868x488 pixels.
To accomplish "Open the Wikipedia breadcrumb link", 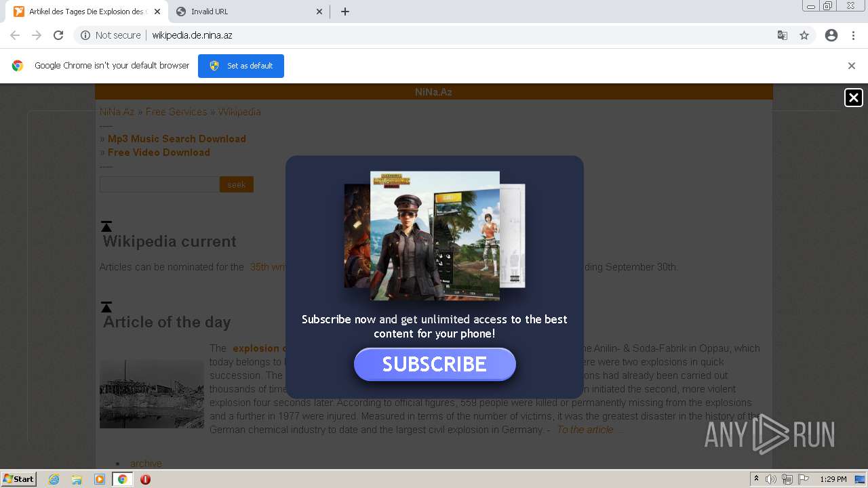I will (239, 112).
